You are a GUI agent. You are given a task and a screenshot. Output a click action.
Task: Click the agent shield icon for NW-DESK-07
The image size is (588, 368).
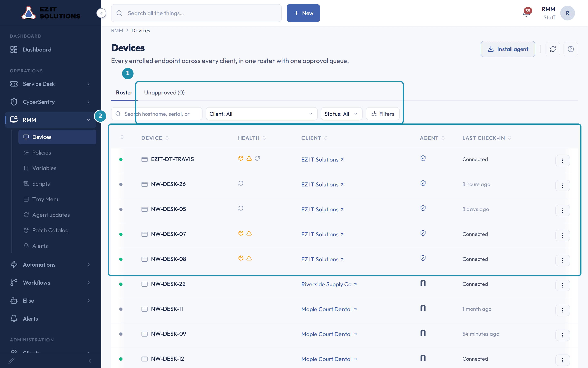click(x=423, y=233)
